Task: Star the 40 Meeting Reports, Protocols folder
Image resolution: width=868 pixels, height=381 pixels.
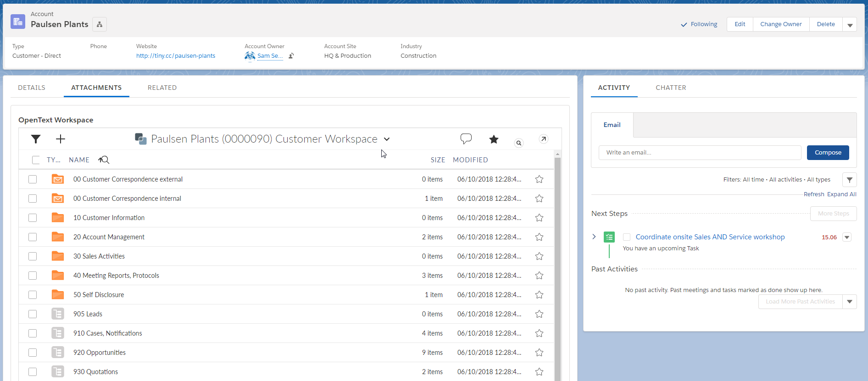Action: click(x=540, y=276)
